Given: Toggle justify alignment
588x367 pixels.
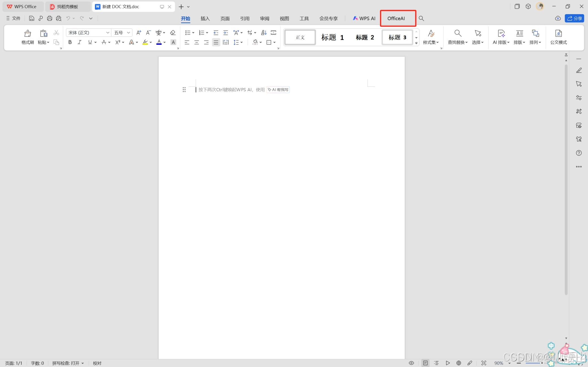Looking at the screenshot, I should tap(216, 42).
